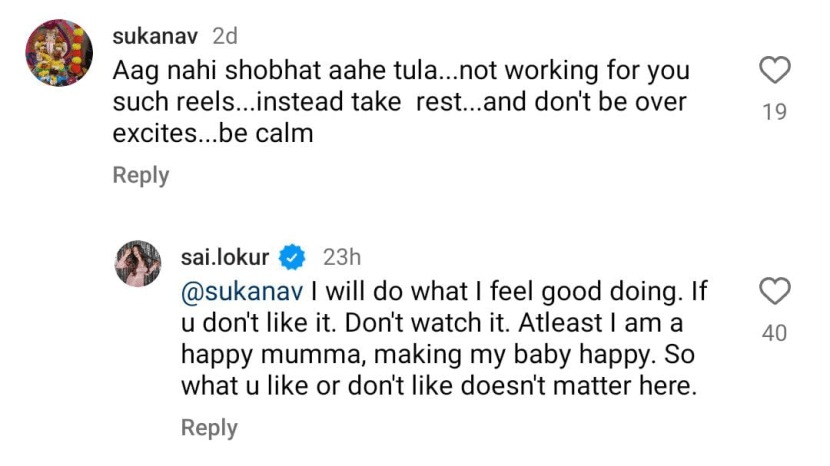This screenshot has height=466, width=830.
Task: Reply to sai.lokur's comment
Action: (x=209, y=427)
